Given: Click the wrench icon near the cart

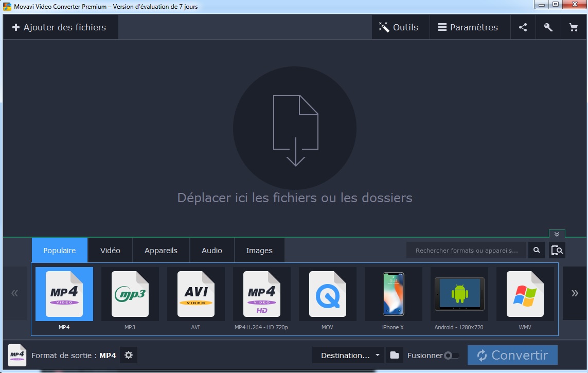Looking at the screenshot, I should 548,27.
